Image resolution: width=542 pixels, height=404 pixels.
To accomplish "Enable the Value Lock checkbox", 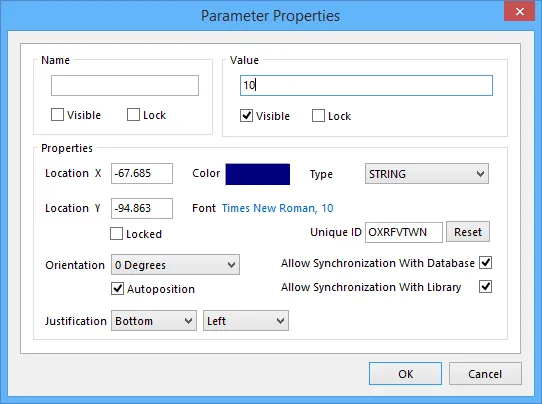I will [318, 116].
